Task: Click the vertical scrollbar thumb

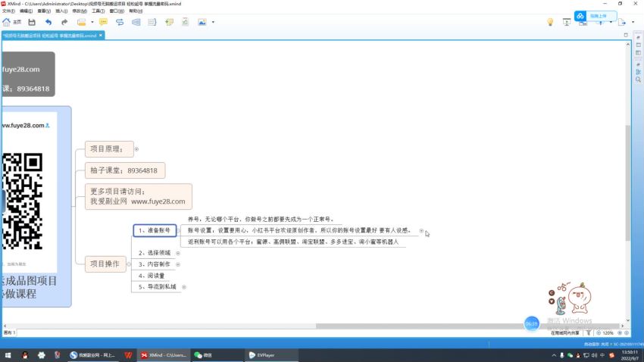Action: point(627,183)
